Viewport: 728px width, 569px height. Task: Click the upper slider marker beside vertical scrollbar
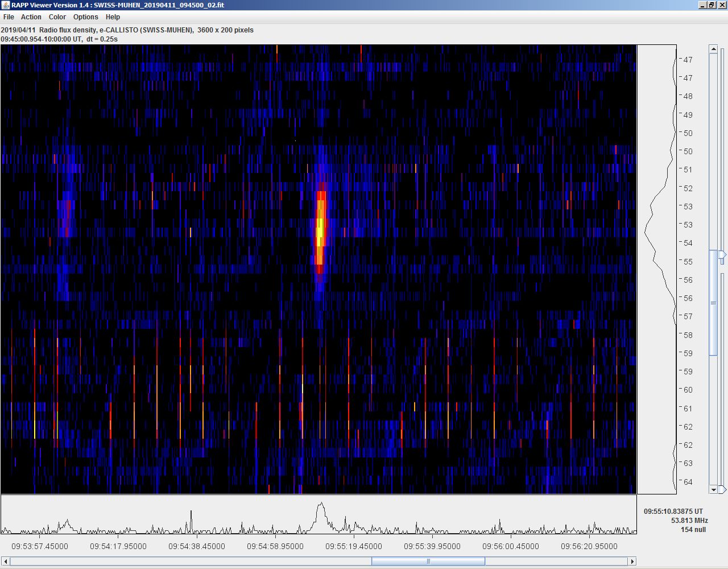coord(723,254)
